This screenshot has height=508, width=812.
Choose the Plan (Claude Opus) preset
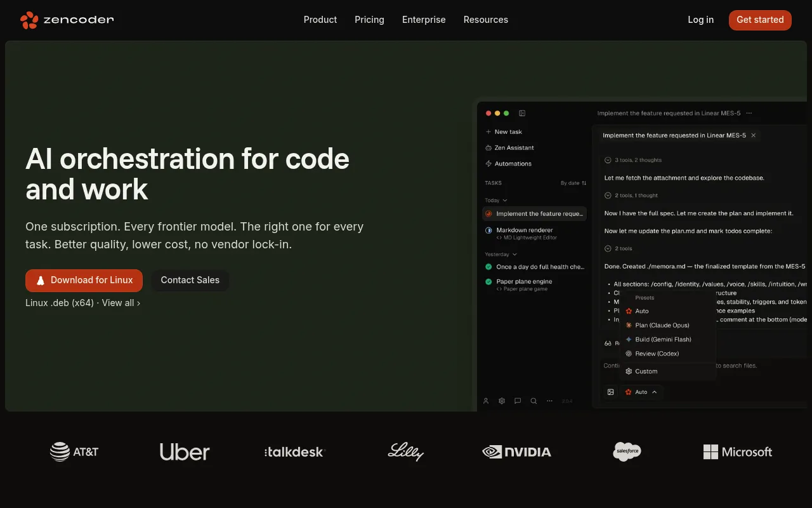point(667,325)
